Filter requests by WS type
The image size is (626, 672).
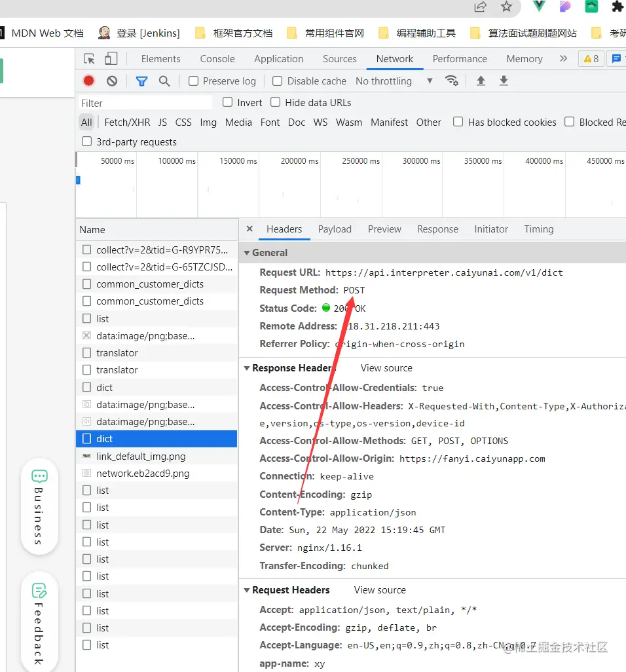tap(320, 122)
